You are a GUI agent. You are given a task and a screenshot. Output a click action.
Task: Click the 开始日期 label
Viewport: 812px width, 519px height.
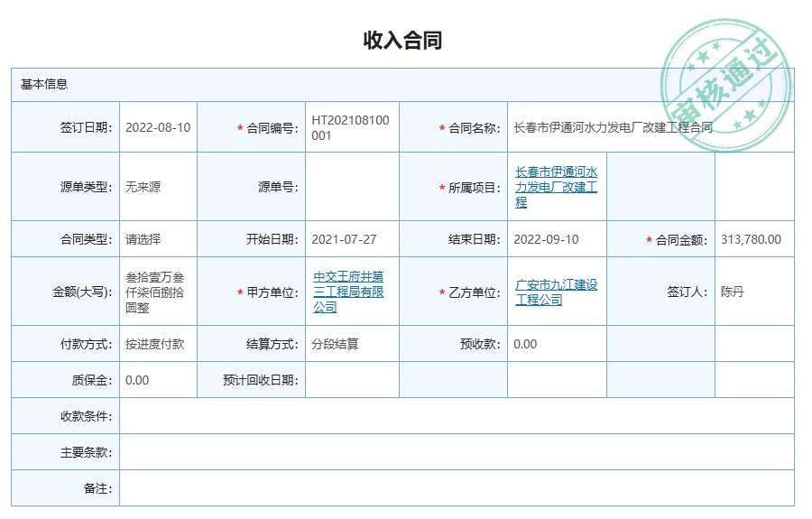pyautogui.click(x=272, y=239)
